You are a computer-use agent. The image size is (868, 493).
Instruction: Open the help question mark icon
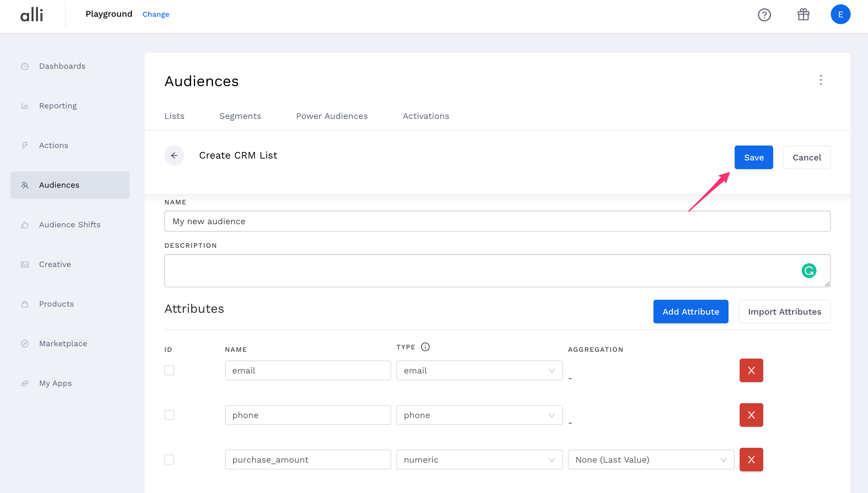765,15
